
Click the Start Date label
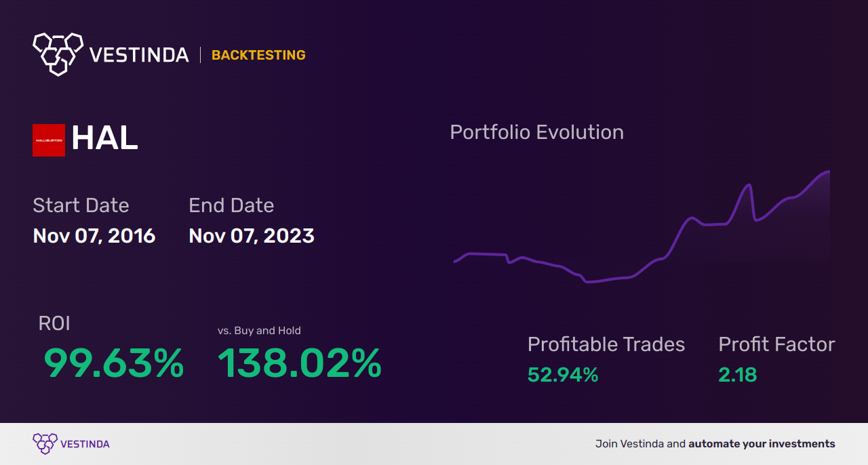click(x=81, y=205)
